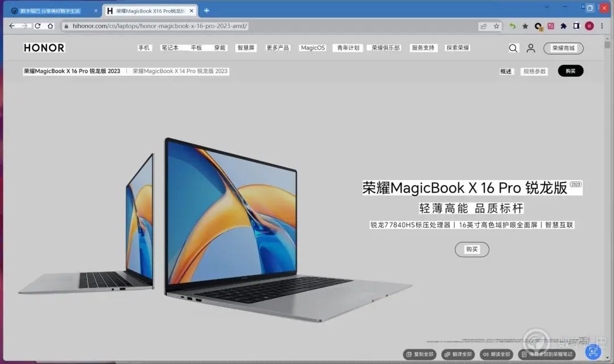Open a new browser tab with plus
This screenshot has height=364, width=614.
(x=206, y=11)
